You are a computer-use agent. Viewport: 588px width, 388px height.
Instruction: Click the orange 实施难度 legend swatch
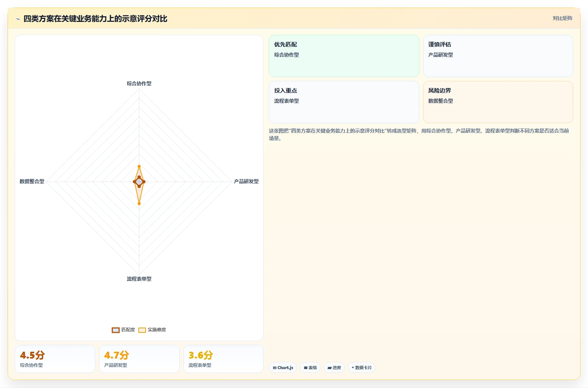tap(142, 330)
